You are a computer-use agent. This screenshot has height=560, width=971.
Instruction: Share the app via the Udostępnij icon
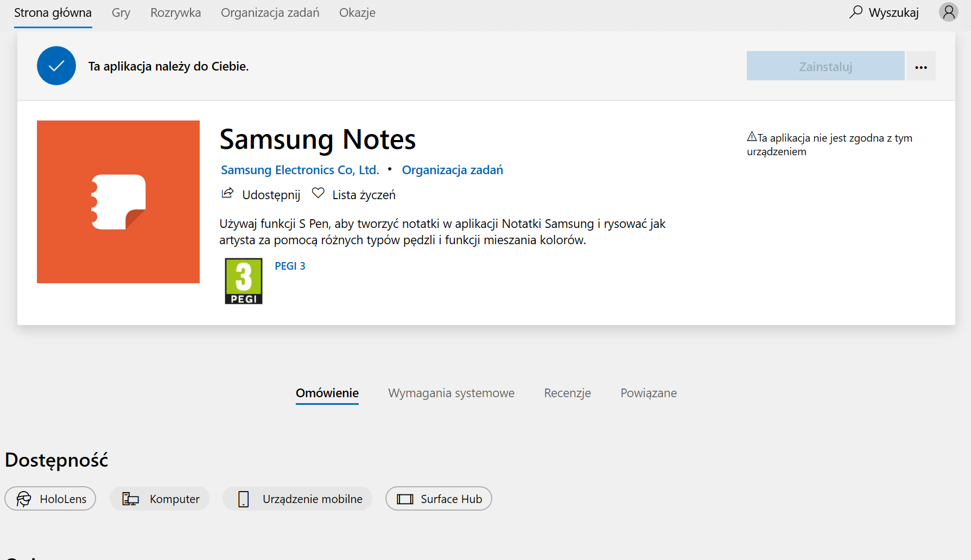pos(229,193)
